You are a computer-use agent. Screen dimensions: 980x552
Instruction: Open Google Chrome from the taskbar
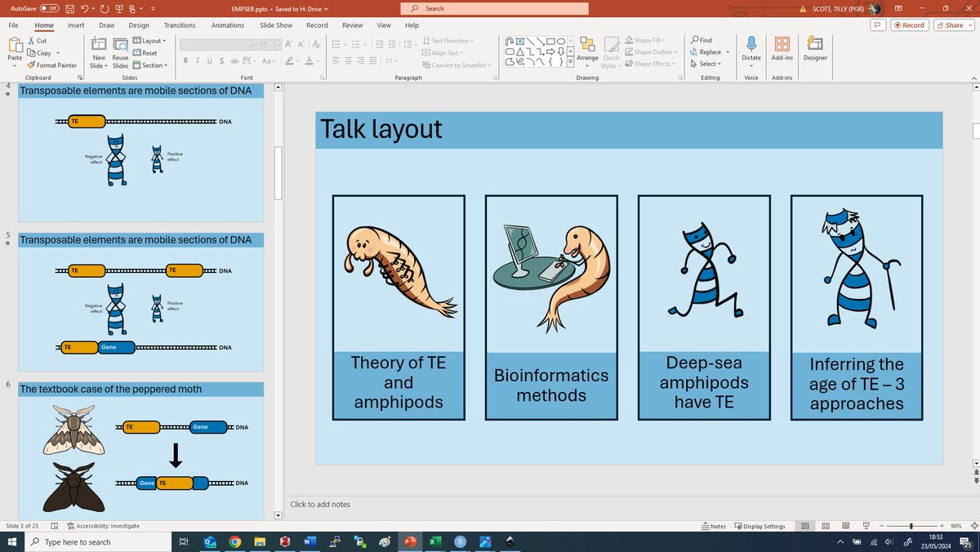coord(234,541)
